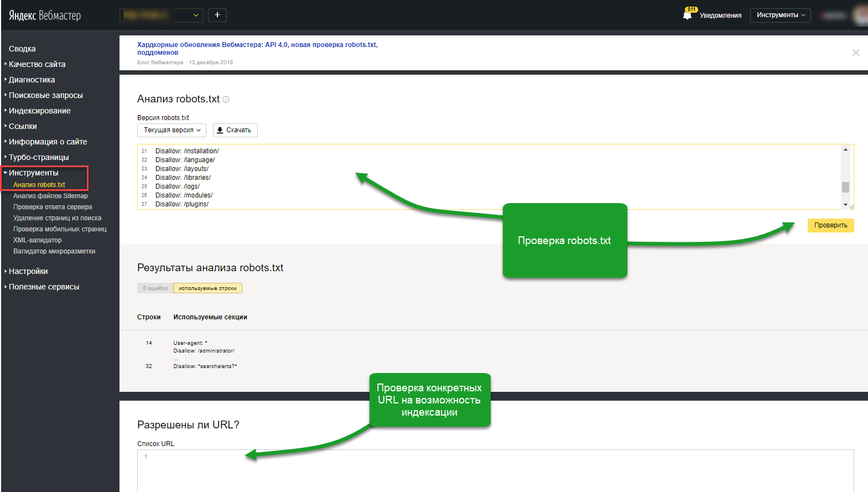Viewport: 868px width, 492px height.
Task: Expand Индексирование section
Action: (x=40, y=111)
